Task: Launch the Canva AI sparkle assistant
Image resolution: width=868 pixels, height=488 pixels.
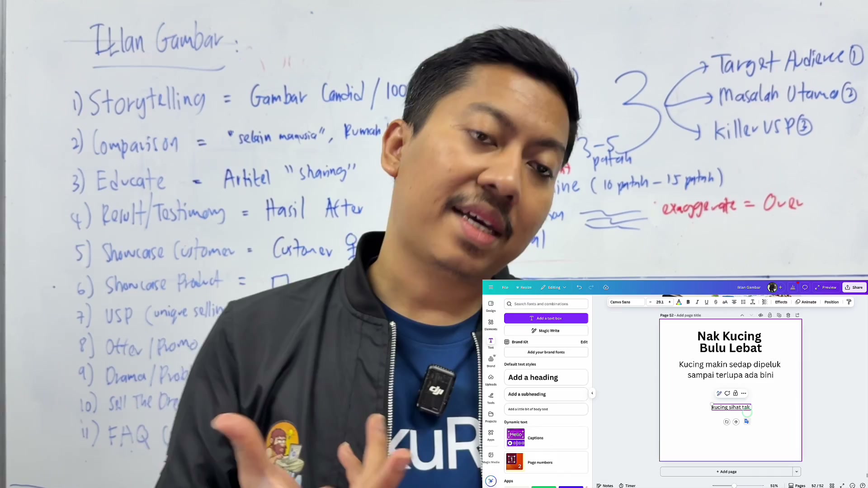Action: click(491, 481)
